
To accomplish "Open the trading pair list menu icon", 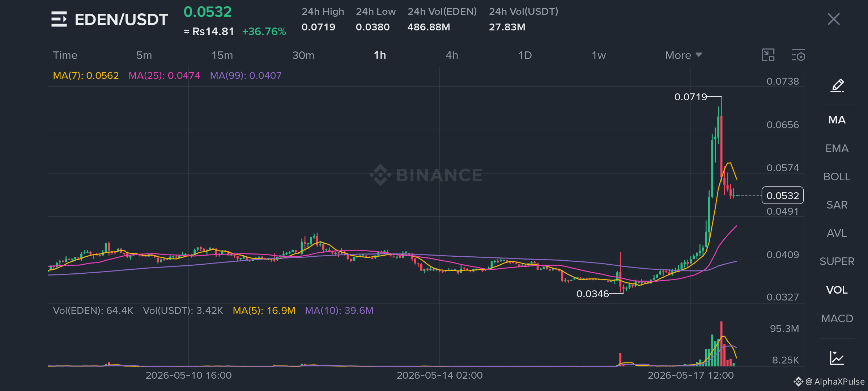I will (x=59, y=19).
